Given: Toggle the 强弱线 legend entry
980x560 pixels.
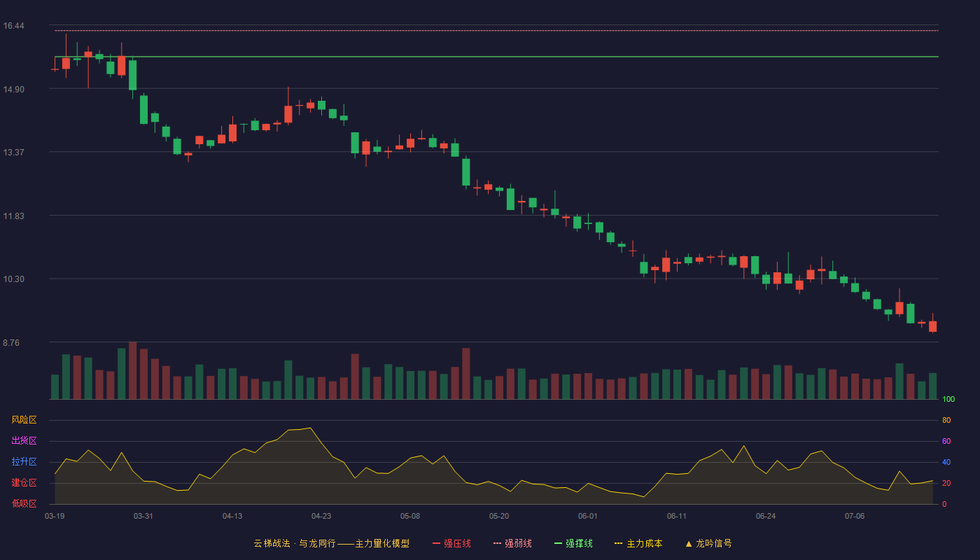Looking at the screenshot, I should pos(512,543).
